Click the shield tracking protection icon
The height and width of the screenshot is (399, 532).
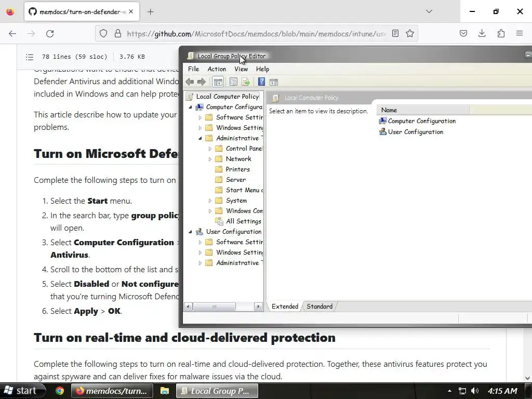tap(103, 33)
